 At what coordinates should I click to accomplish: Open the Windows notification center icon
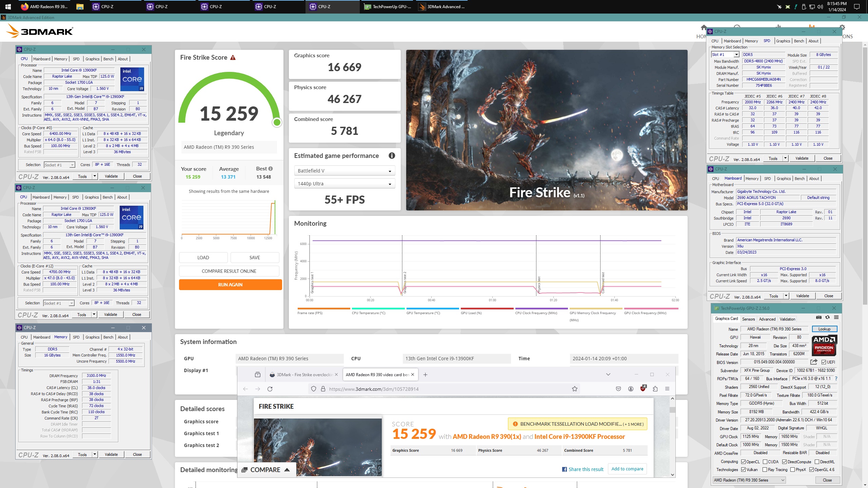click(857, 6)
